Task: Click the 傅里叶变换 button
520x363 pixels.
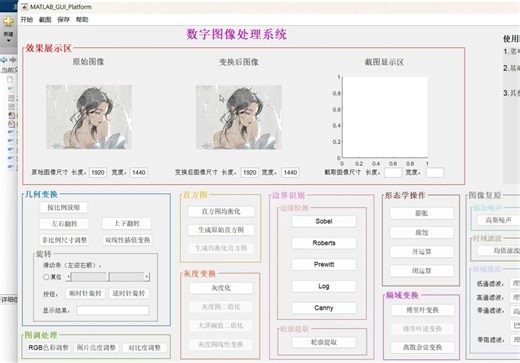Action: pos(422,310)
